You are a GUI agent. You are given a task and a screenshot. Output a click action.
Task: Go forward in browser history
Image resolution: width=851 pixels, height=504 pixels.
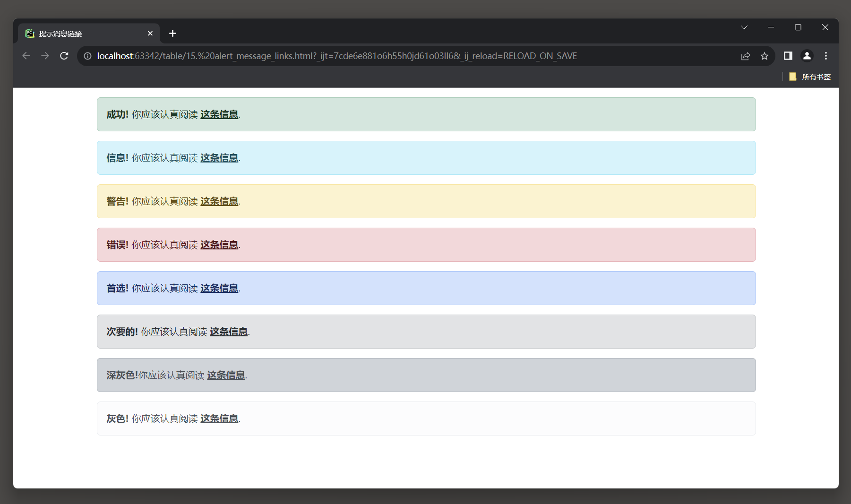45,56
